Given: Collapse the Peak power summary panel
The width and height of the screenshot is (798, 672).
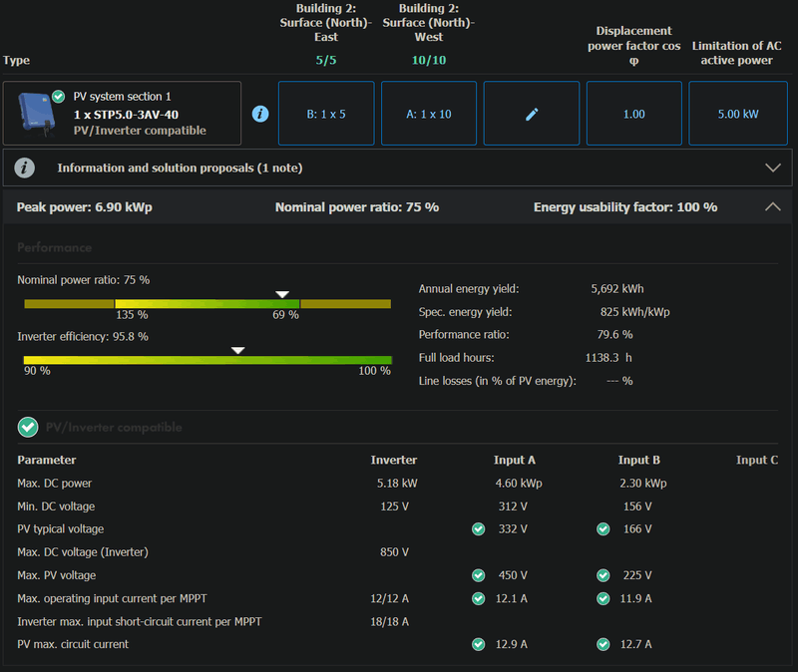Looking at the screenshot, I should click(x=772, y=207).
